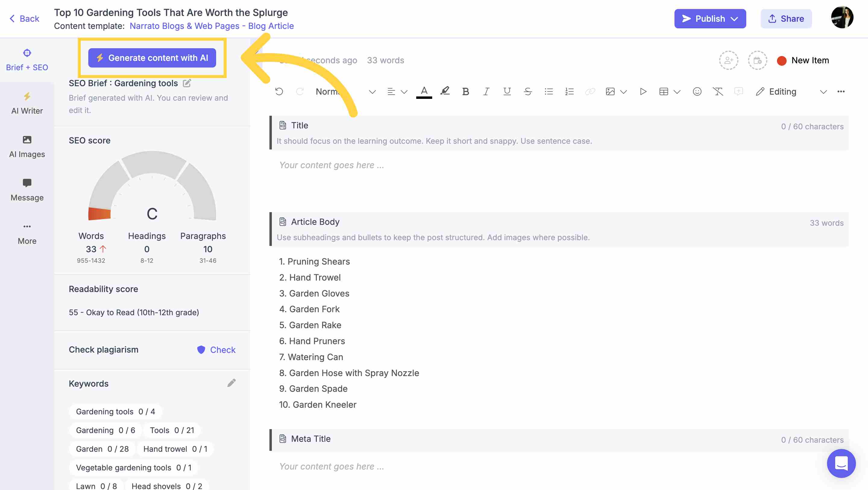This screenshot has height=490, width=868.
Task: Open the chat support widget
Action: 841,463
